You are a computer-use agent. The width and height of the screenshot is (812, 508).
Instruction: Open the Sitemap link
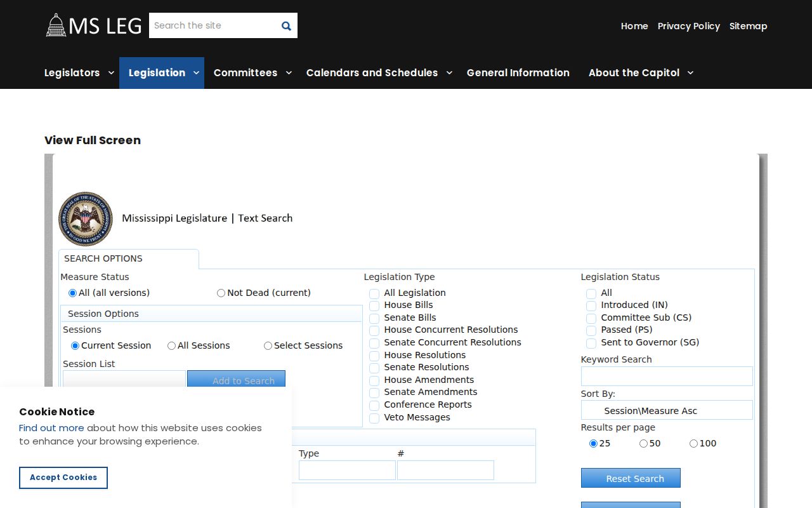click(749, 26)
